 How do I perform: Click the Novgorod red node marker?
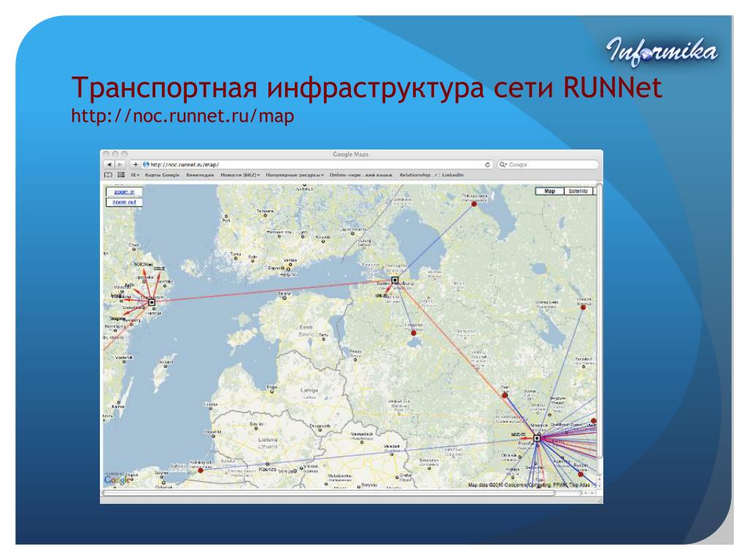414,332
